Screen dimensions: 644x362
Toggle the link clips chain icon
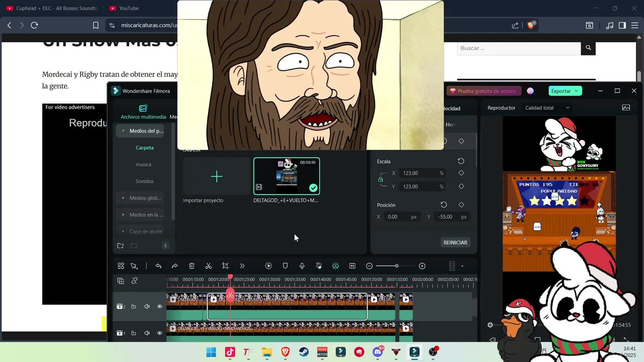coord(134,281)
